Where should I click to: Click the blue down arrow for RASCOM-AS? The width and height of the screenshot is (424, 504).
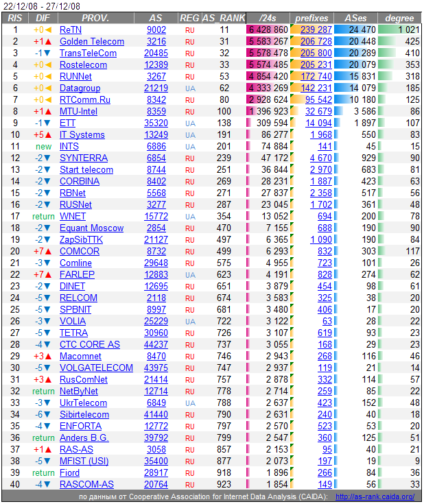48,485
